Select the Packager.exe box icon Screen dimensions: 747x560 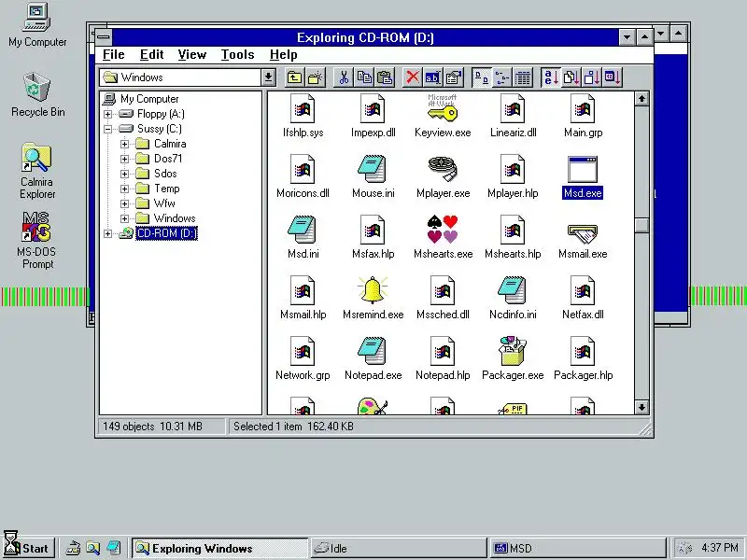[513, 358]
